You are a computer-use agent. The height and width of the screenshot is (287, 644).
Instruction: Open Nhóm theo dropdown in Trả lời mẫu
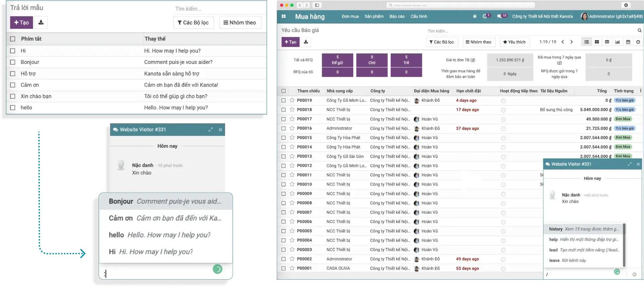point(240,22)
